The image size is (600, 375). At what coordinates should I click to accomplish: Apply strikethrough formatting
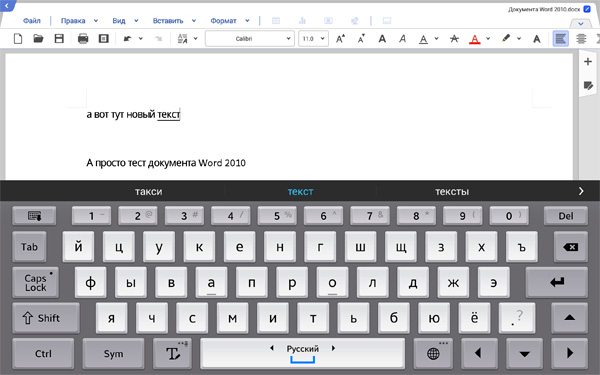point(454,39)
